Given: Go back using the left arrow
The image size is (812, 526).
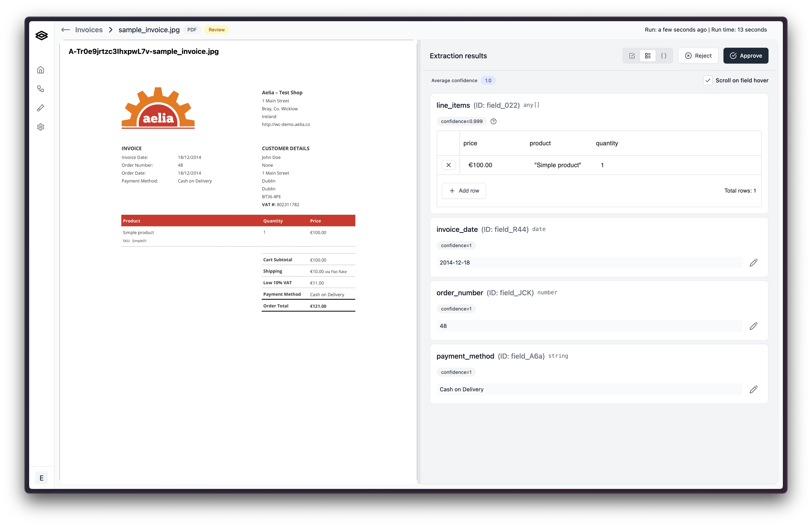Looking at the screenshot, I should coord(66,30).
